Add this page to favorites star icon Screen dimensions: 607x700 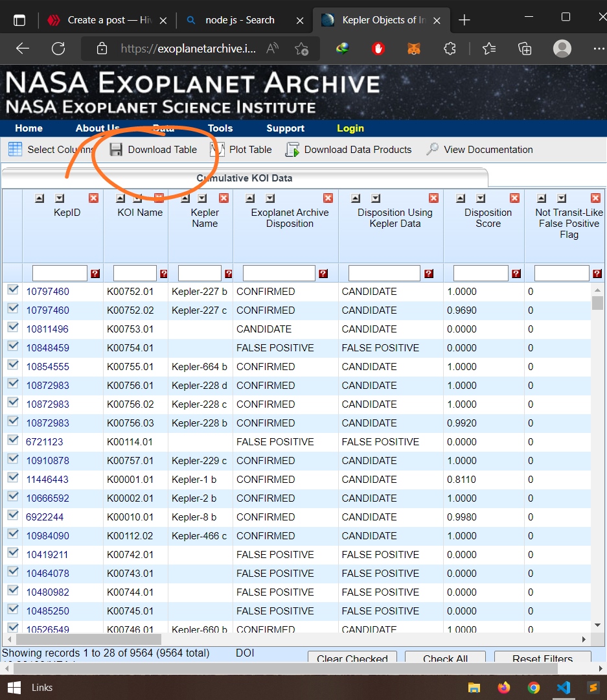coord(302,48)
